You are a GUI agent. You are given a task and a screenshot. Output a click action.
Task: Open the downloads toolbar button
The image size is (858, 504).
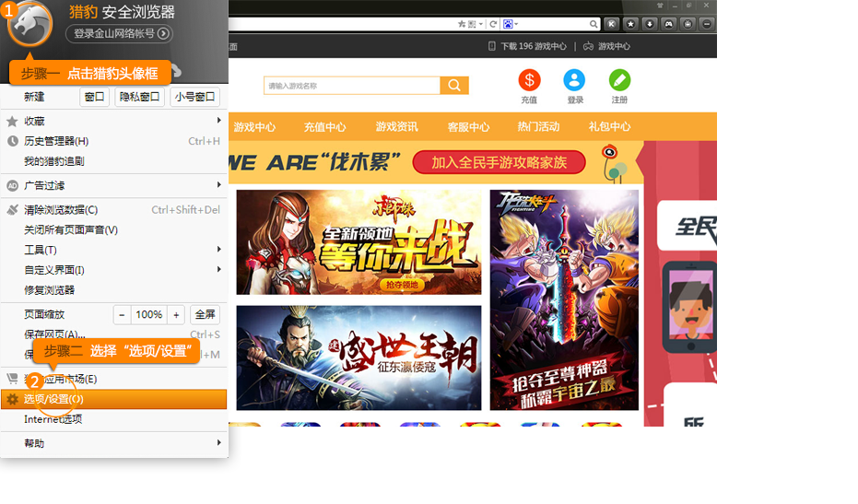650,24
